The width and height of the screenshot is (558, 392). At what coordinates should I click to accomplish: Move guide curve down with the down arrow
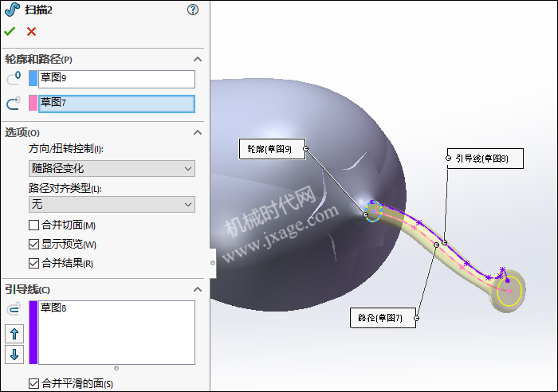click(14, 355)
